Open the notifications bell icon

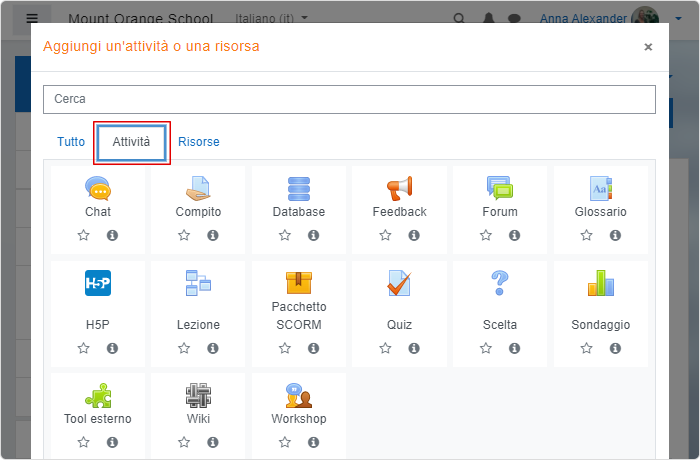[x=489, y=18]
